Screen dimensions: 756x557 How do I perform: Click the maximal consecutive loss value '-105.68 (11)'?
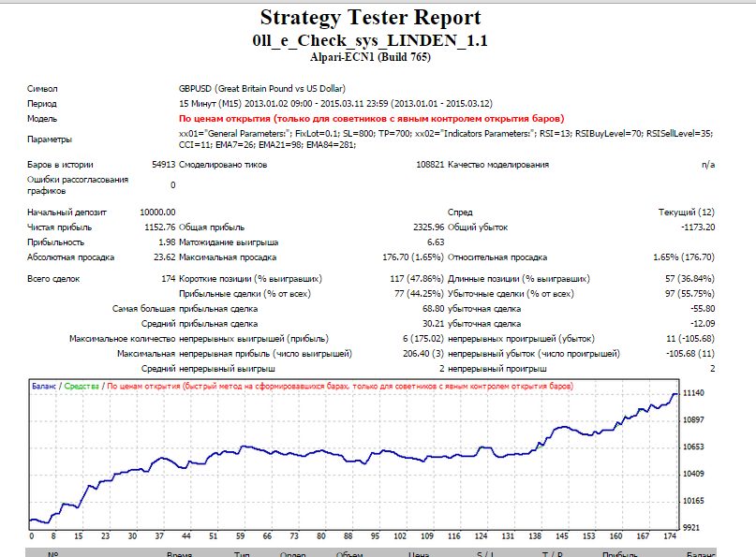(690, 353)
